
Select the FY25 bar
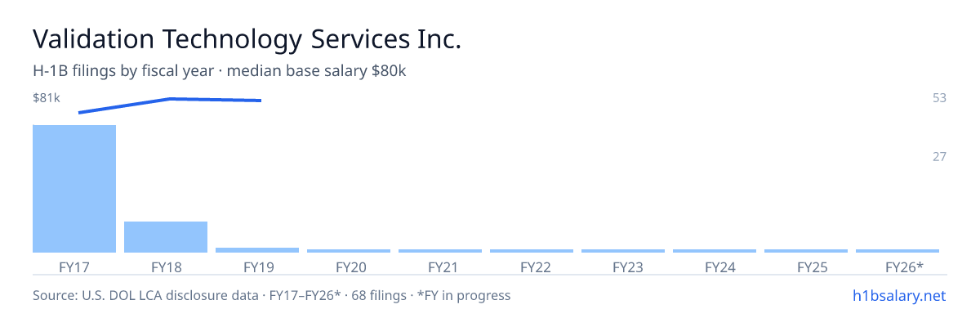806,251
